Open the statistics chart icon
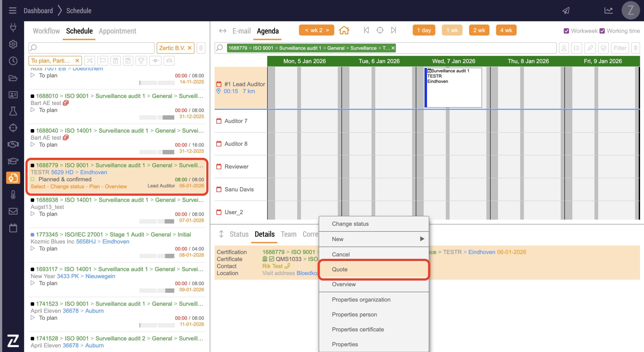 point(608,11)
